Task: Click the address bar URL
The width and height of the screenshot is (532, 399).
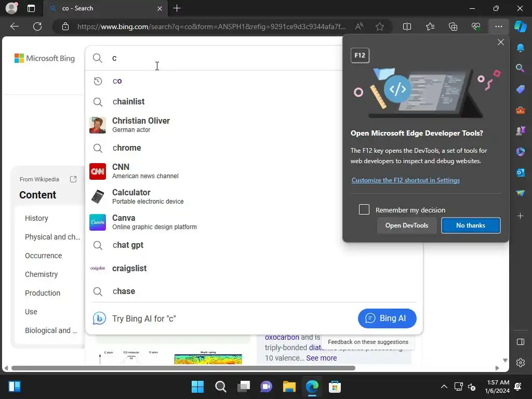Action: click(x=211, y=26)
